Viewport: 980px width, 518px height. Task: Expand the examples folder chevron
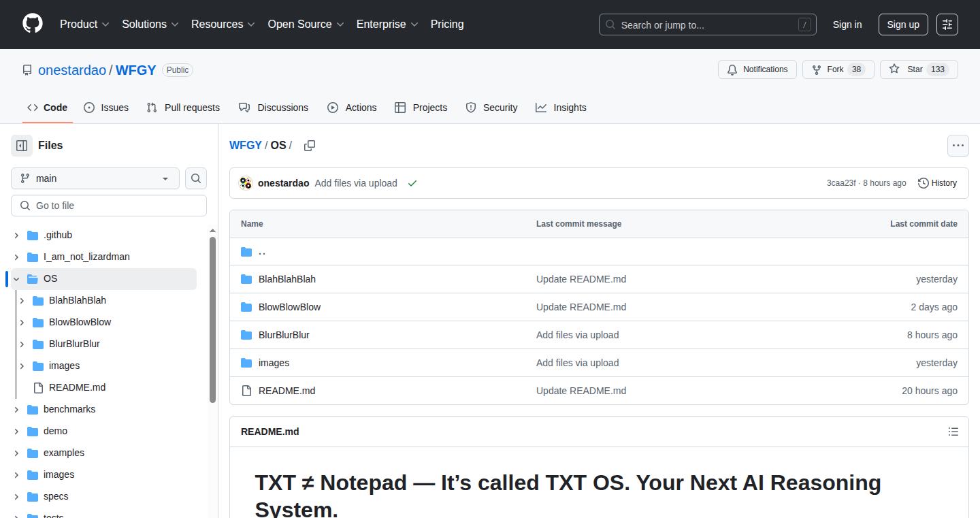pyautogui.click(x=16, y=453)
